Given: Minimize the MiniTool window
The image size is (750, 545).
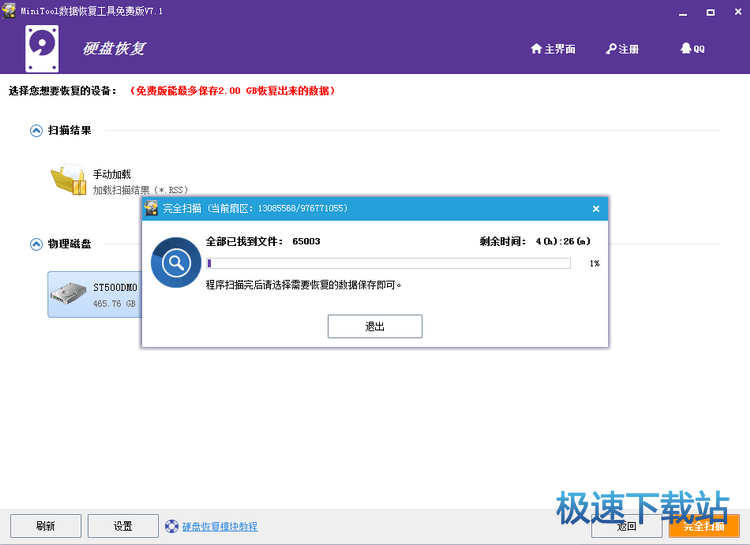Looking at the screenshot, I should pos(683,13).
